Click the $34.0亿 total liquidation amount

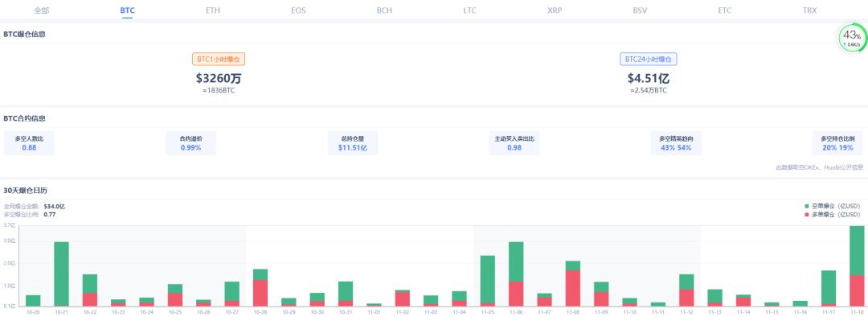(55, 206)
